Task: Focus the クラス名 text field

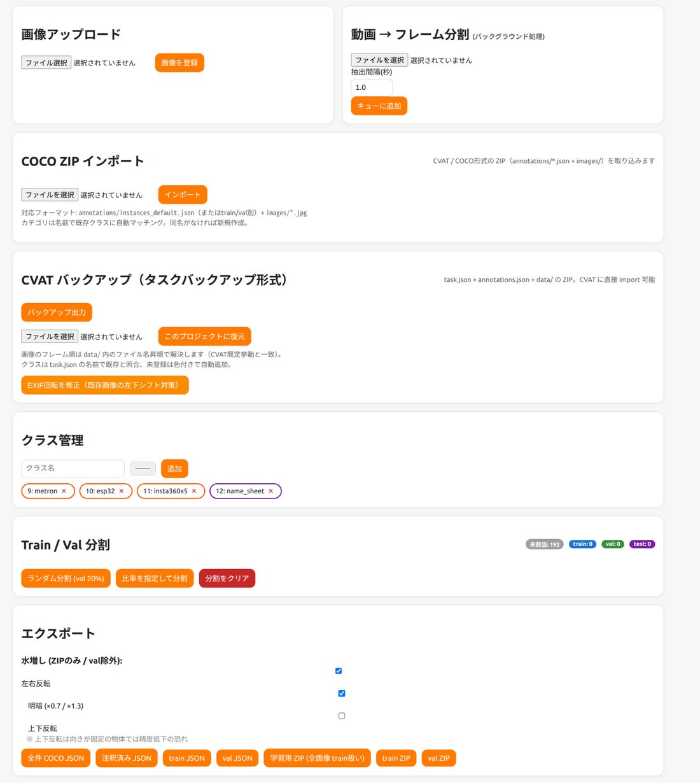Action: coord(73,469)
